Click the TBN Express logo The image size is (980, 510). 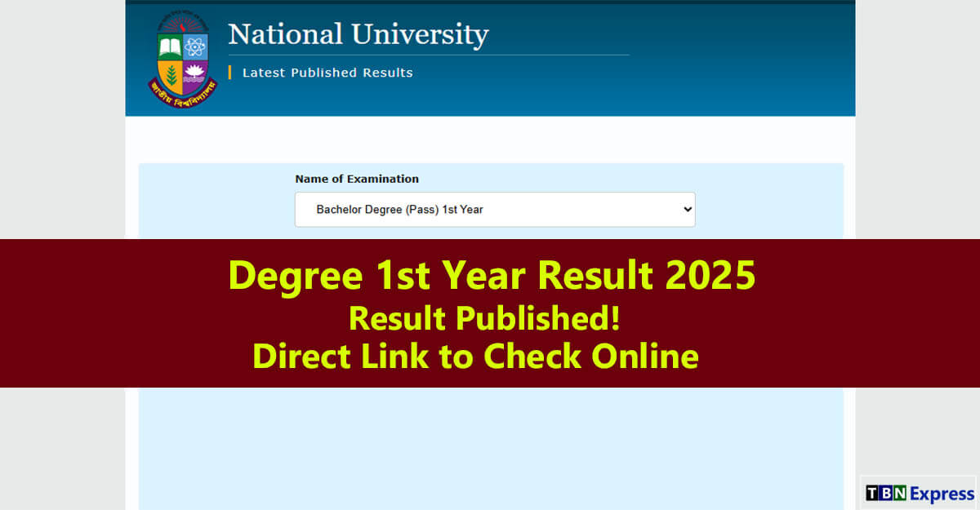920,493
